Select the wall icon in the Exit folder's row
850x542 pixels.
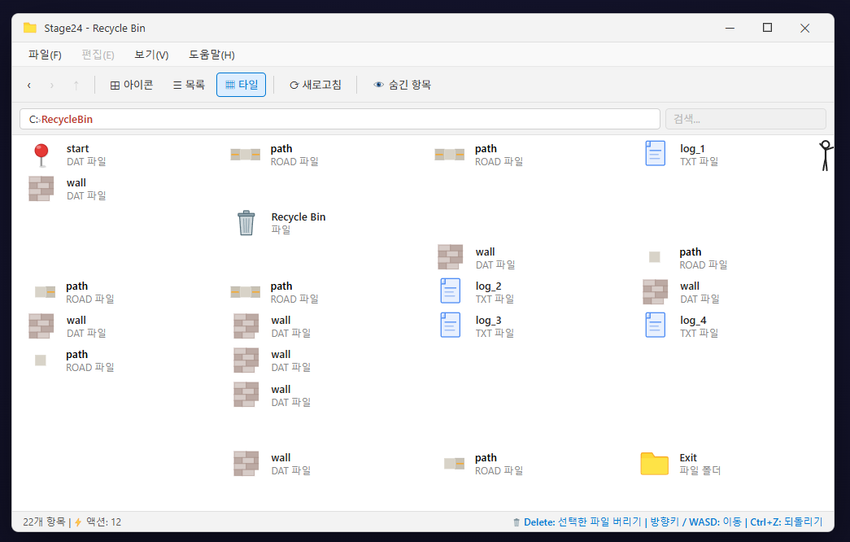tap(246, 463)
